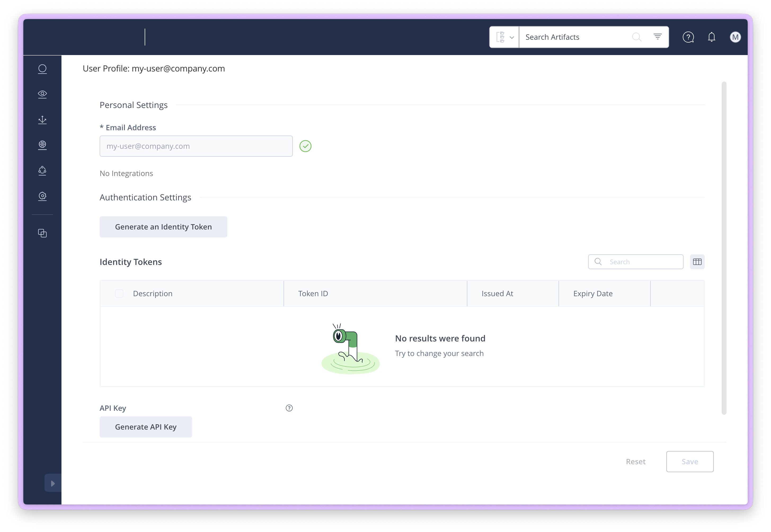Image resolution: width=771 pixels, height=532 pixels.
Task: Expand the artifact search type dropdown
Action: coord(504,37)
